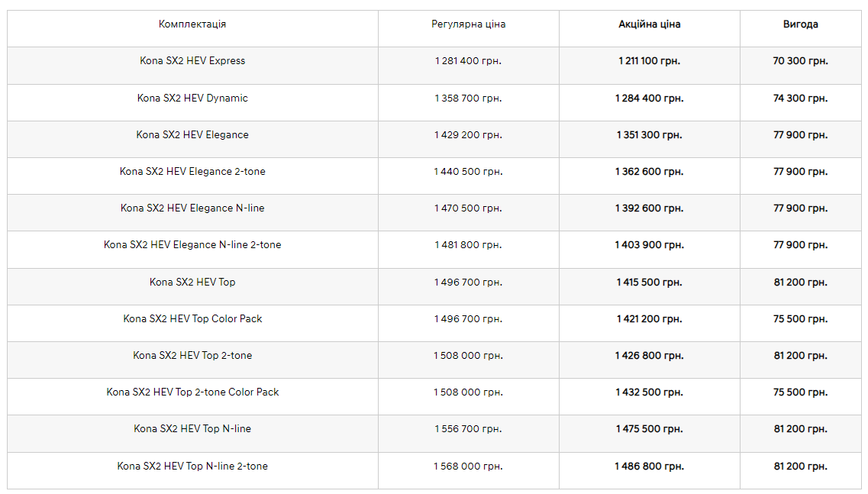Select Kona SX2 HEV Dynamic trim name
Viewport: 868px width, 494px height.
tap(192, 98)
